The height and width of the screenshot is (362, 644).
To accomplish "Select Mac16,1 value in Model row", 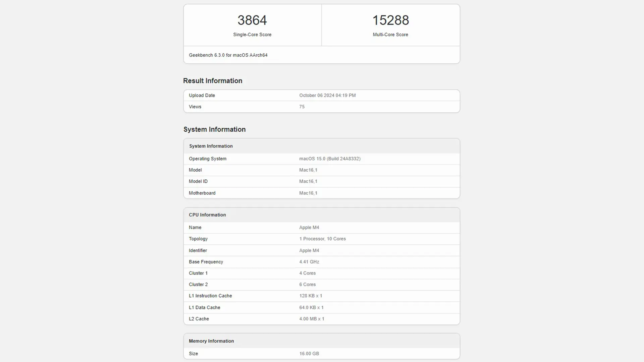I will coord(308,170).
